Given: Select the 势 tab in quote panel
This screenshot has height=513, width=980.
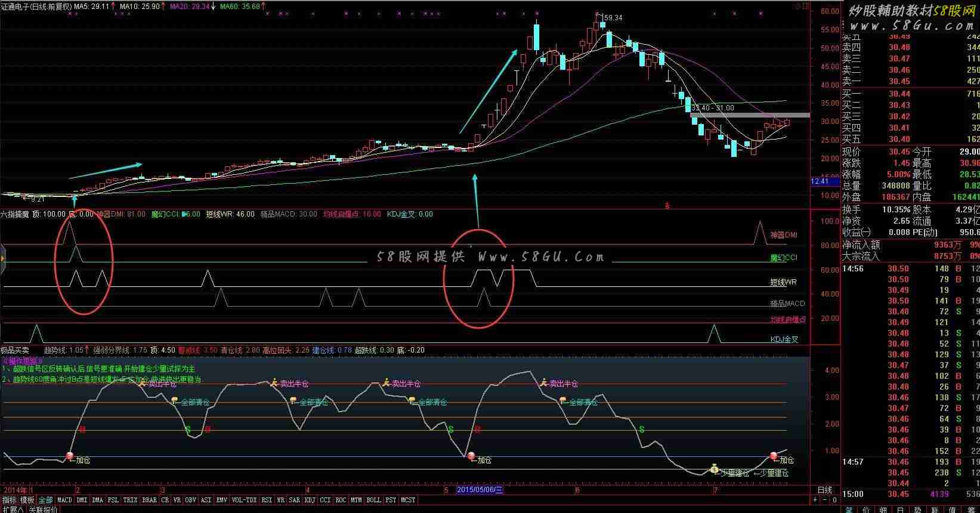Looking at the screenshot, I should coord(918,509).
